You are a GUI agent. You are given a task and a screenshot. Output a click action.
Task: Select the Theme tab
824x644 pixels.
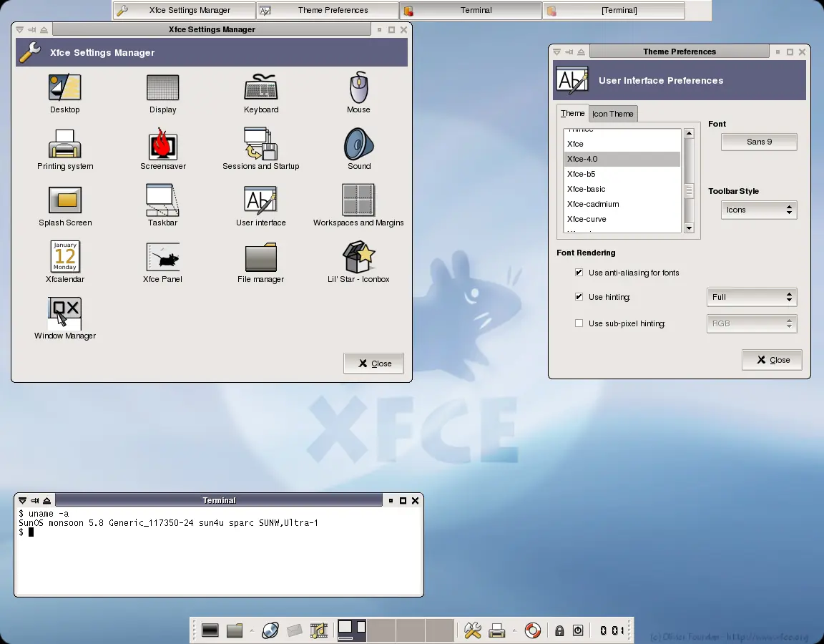pyautogui.click(x=572, y=113)
